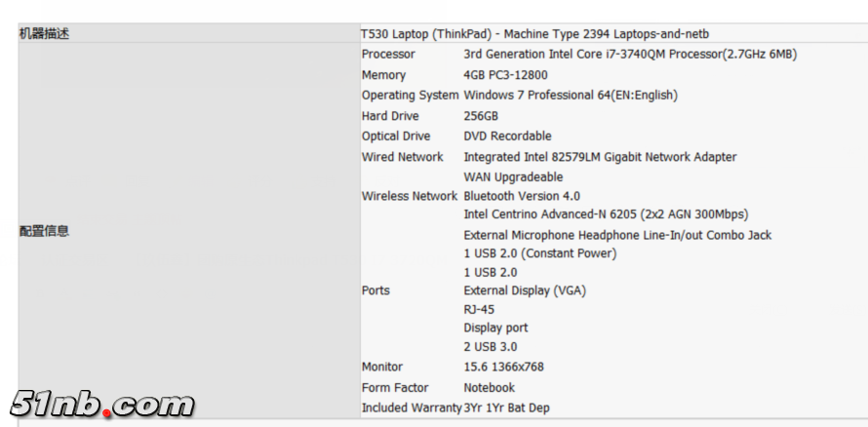Click the 4GB PC3-12800 memory value
The image size is (868, 427).
(505, 75)
